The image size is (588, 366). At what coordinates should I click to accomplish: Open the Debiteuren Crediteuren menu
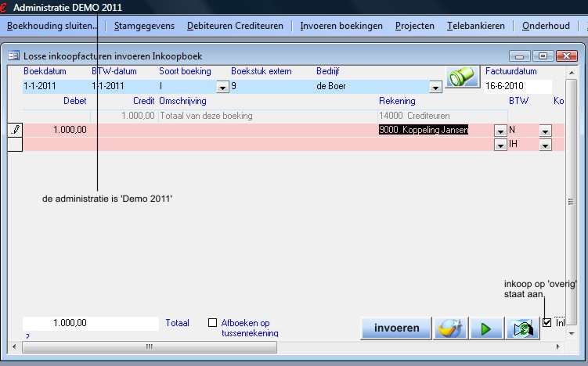click(x=237, y=26)
